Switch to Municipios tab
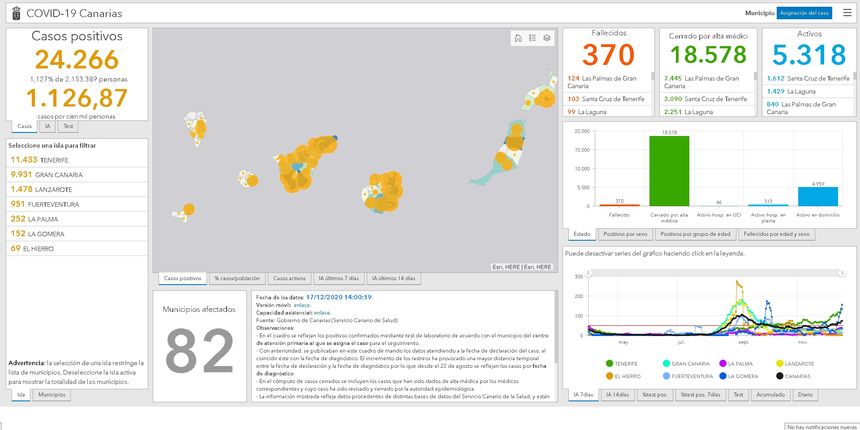 pyautogui.click(x=52, y=395)
